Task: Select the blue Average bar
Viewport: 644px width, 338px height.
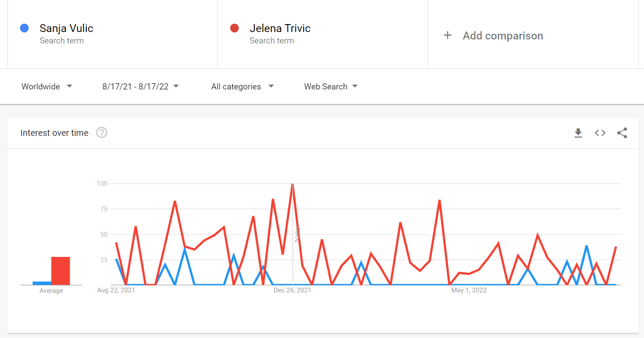Action: tap(42, 283)
